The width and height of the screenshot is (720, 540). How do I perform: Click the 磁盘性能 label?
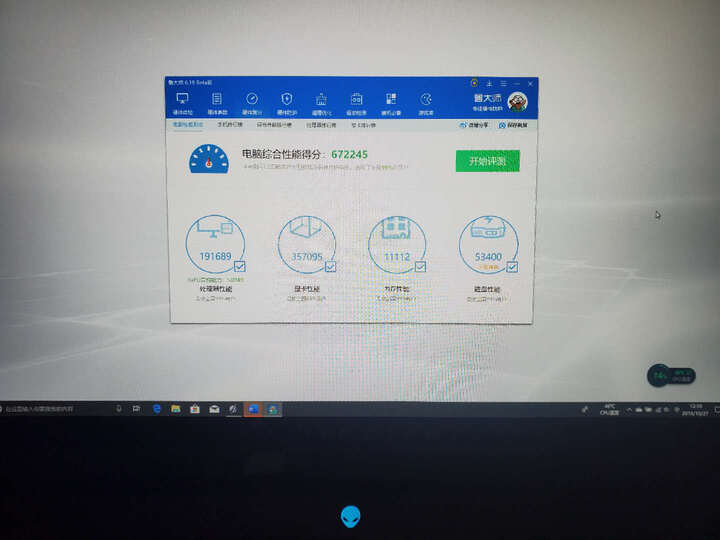click(x=487, y=289)
